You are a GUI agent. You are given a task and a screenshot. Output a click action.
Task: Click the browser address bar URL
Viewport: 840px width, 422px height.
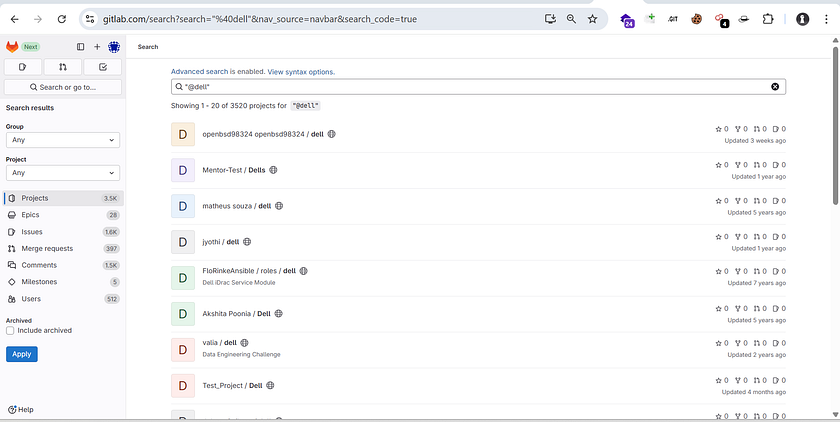[260, 19]
